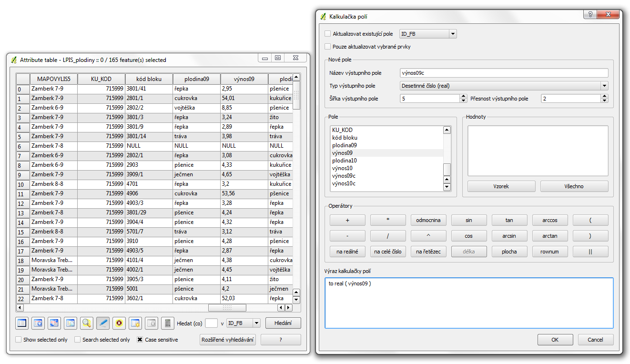Open field calculator icon in attribute table
The image size is (630, 364).
[x=168, y=323]
